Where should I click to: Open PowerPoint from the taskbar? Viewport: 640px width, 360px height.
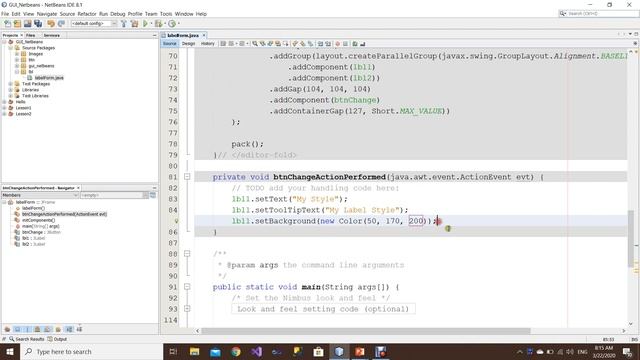[x=360, y=351]
